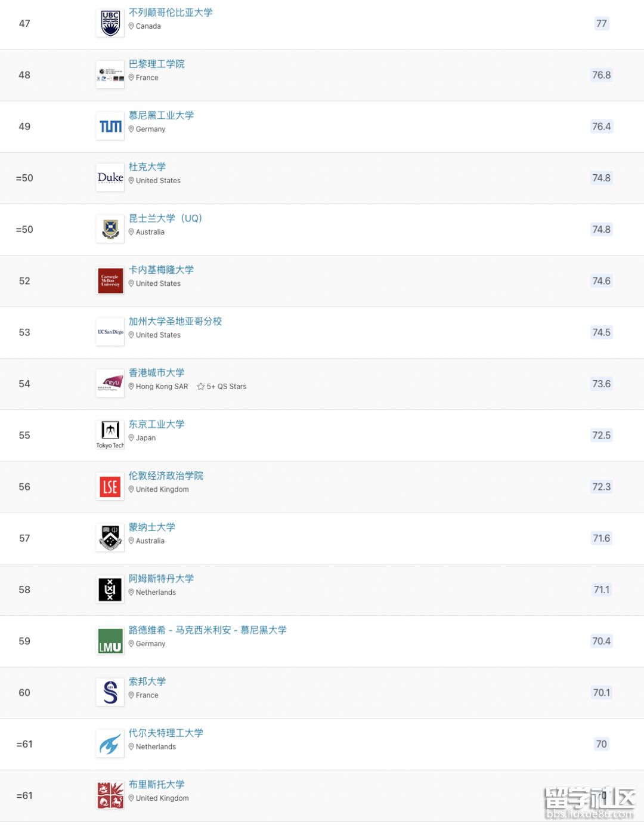Viewport: 644px width, 827px height.
Task: Click the 5+ QS Stars rating
Action: click(222, 387)
